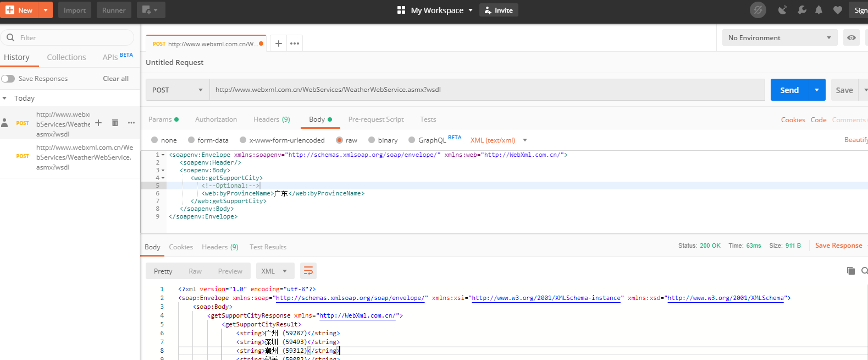Click the satellite capture requests icon
The image size is (868, 360).
(x=783, y=10)
